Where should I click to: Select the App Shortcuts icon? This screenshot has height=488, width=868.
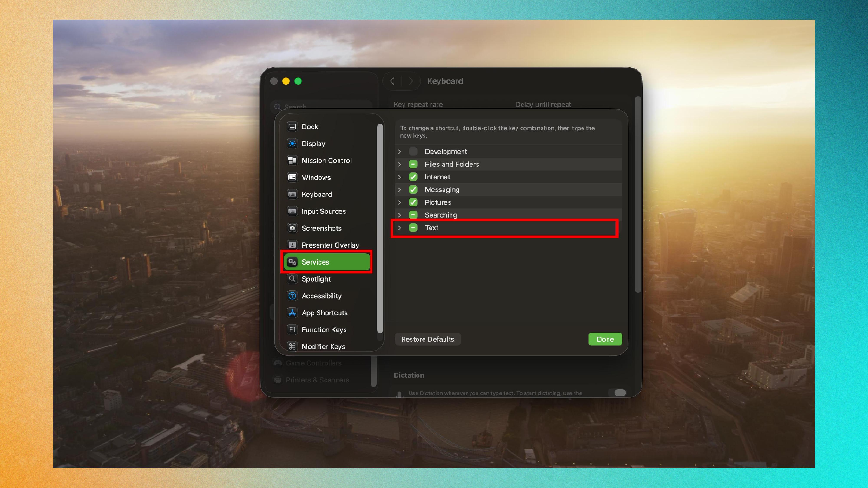pyautogui.click(x=293, y=313)
